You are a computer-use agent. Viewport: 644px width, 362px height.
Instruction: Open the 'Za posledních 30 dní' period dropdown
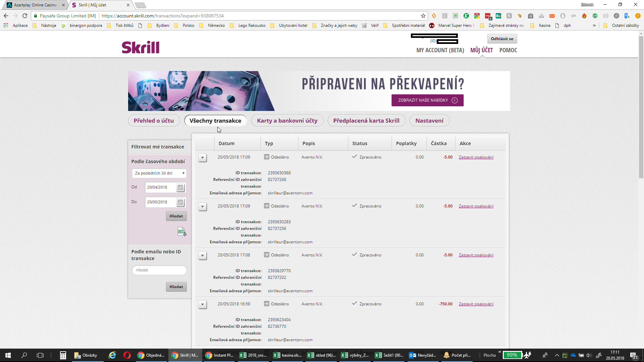[x=159, y=173]
